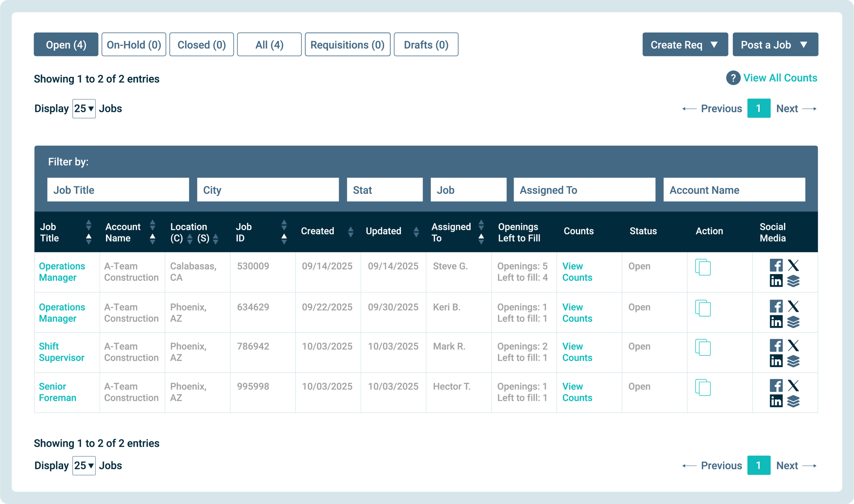Go to Previous page at top
The image size is (854, 504).
712,108
